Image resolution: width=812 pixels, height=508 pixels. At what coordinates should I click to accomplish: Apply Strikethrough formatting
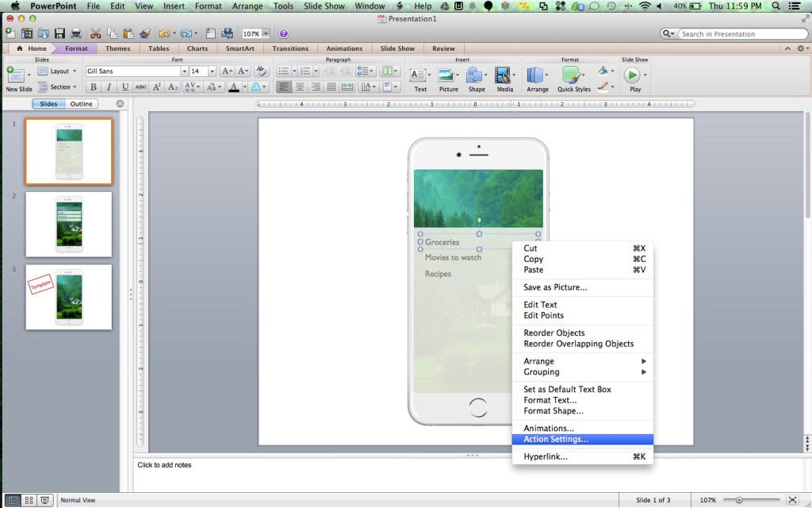(140, 87)
